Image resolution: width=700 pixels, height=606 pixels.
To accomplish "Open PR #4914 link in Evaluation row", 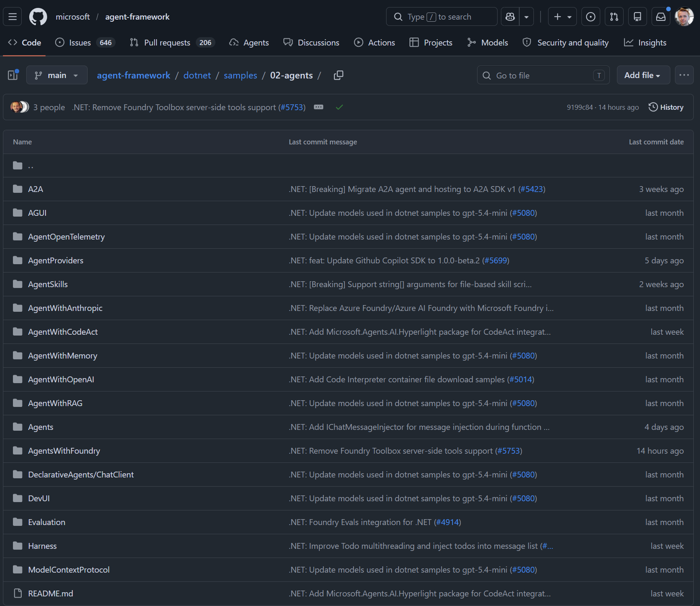I will tap(447, 522).
